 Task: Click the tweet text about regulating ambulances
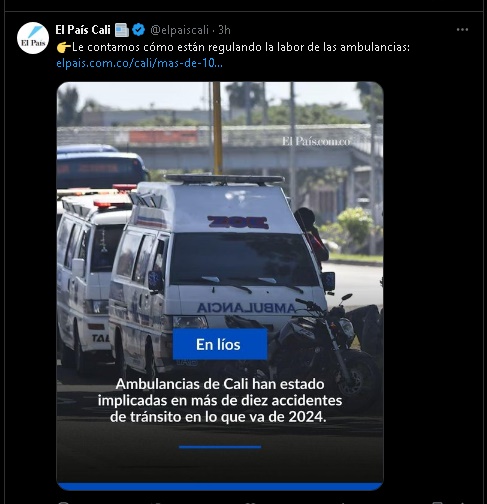pos(241,47)
